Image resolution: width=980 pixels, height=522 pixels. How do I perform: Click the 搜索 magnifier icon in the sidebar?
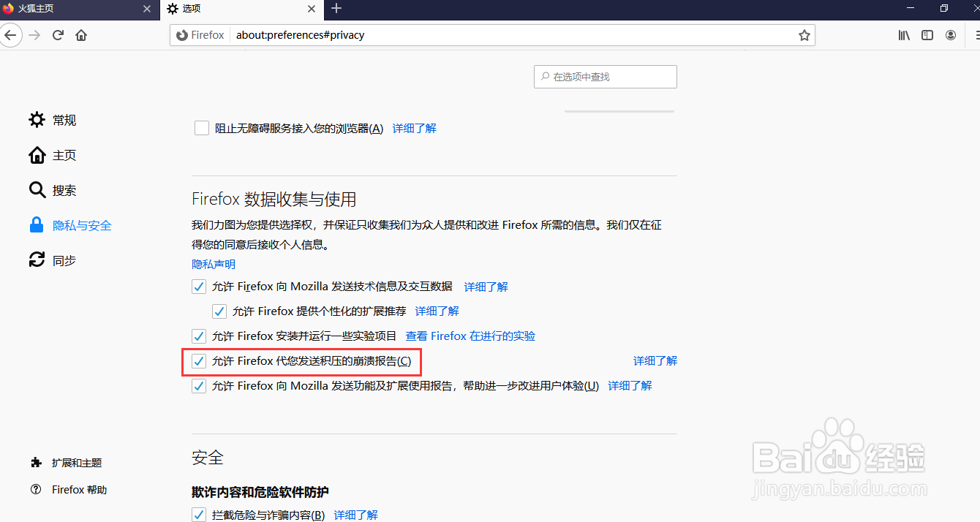tap(37, 190)
